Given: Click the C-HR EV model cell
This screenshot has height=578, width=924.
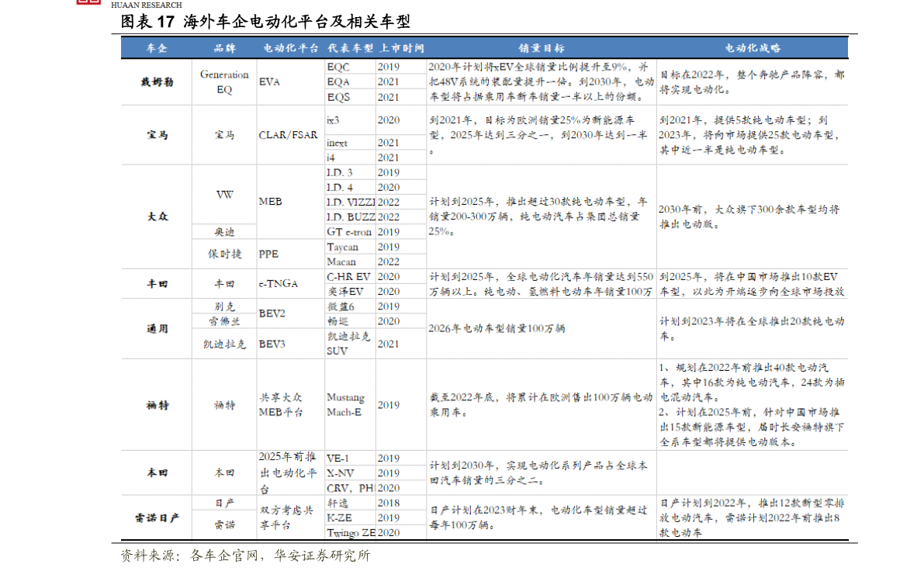Looking at the screenshot, I should click(348, 277).
